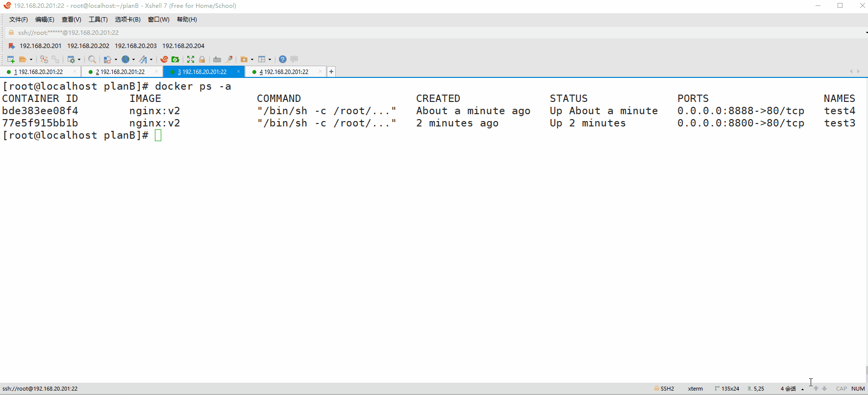Close the active tab 3
868x395 pixels.
coord(238,72)
